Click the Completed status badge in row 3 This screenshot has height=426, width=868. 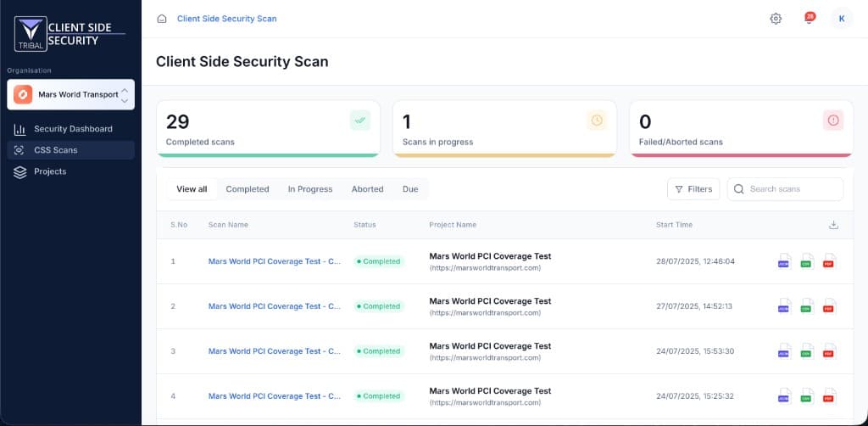coord(379,351)
